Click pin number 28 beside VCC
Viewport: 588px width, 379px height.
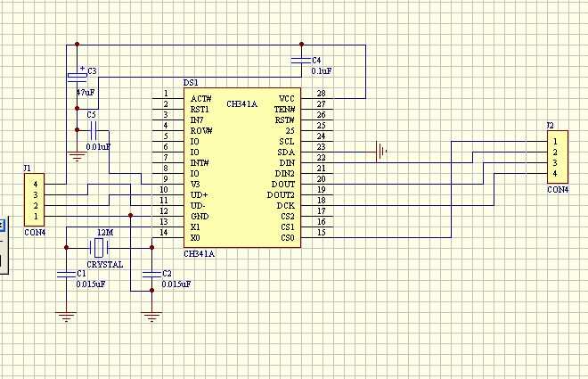(x=322, y=93)
